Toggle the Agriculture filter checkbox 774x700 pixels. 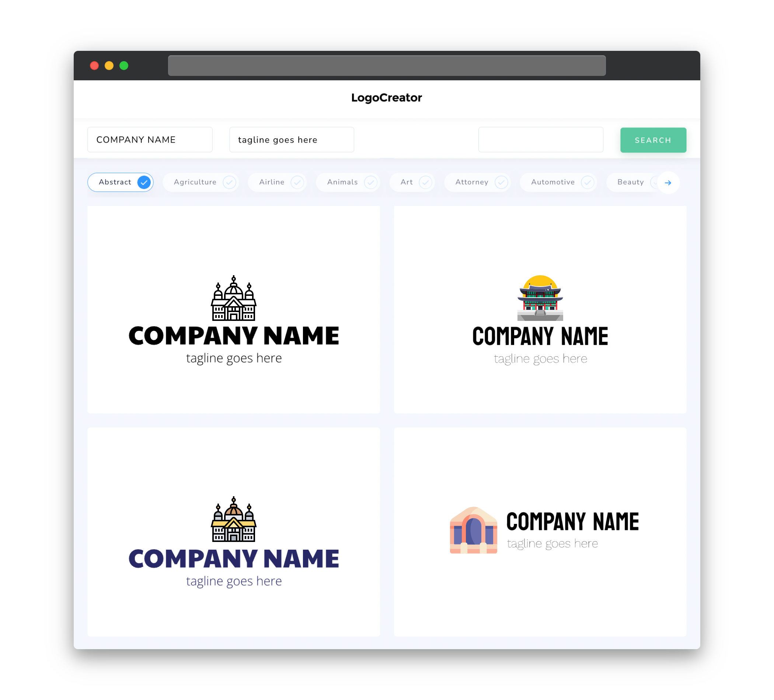229,182
